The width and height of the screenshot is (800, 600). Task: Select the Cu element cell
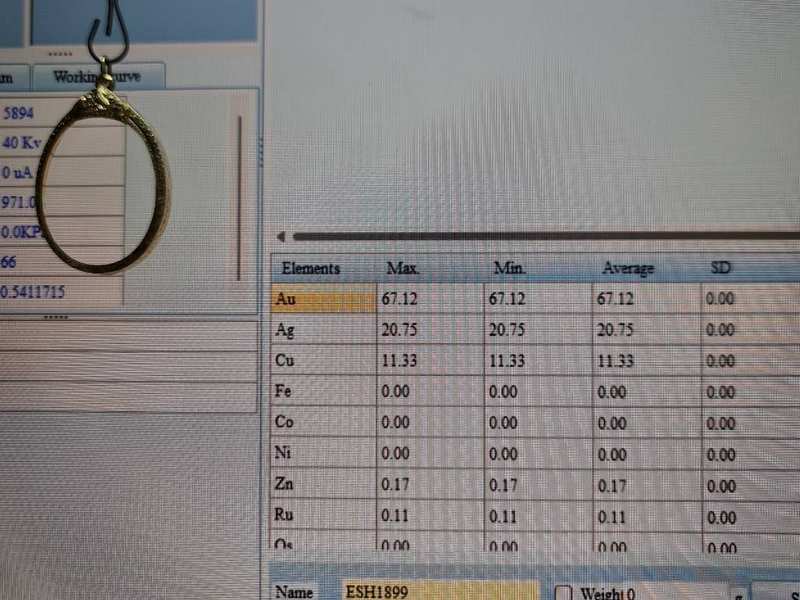[x=322, y=361]
